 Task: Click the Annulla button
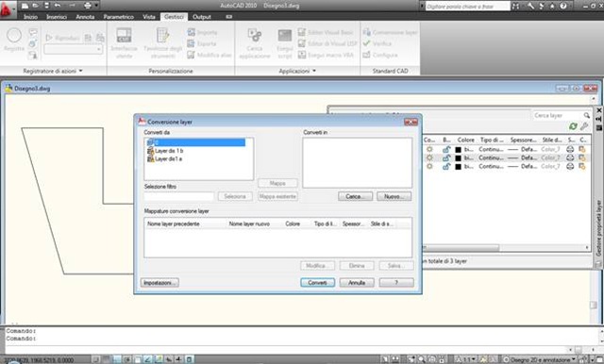pos(357,282)
